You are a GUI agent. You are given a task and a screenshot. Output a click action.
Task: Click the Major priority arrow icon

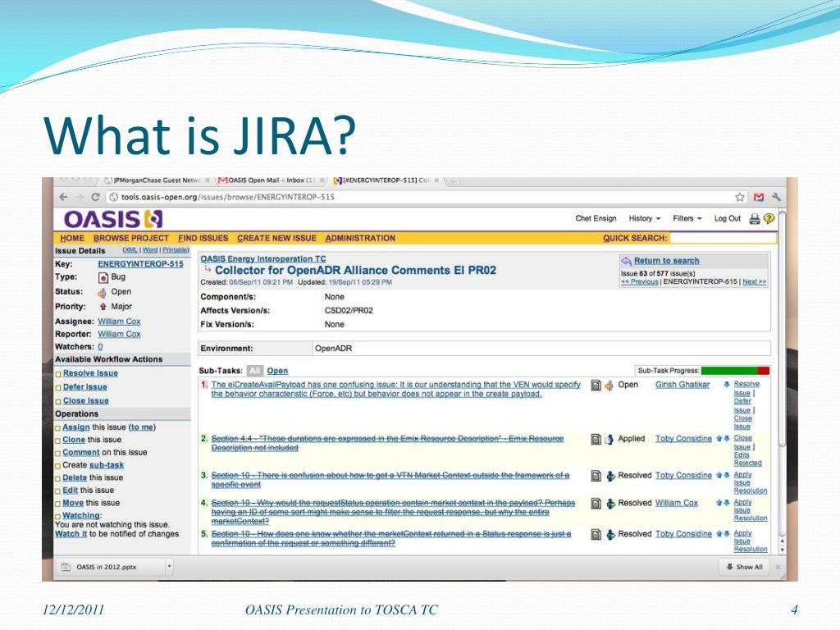(x=103, y=307)
